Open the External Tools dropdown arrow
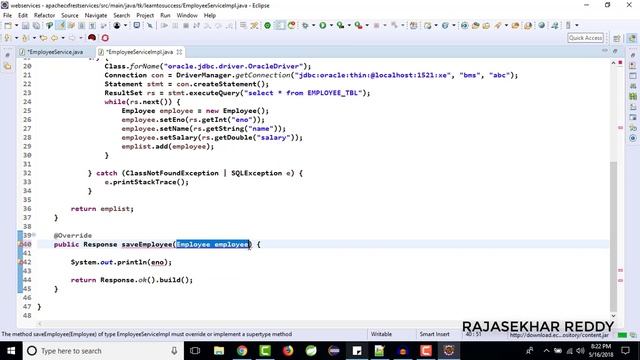The height and width of the screenshot is (360, 640). 367,25
